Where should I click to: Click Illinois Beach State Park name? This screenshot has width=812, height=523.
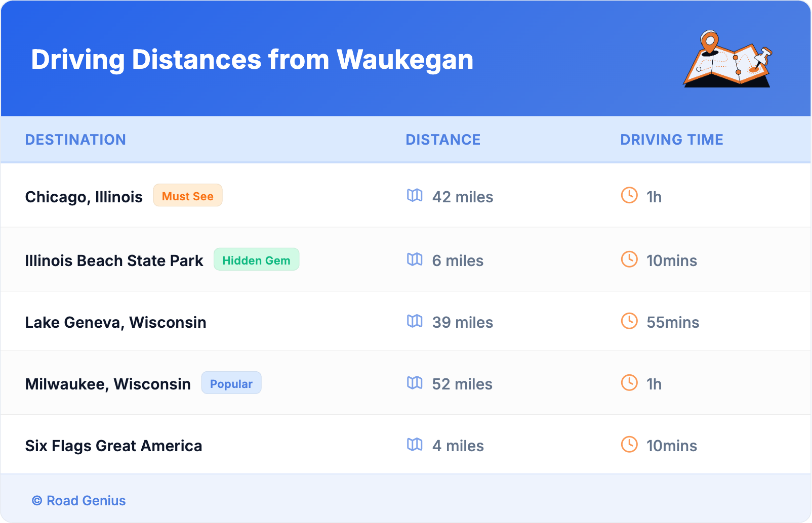[x=114, y=260]
